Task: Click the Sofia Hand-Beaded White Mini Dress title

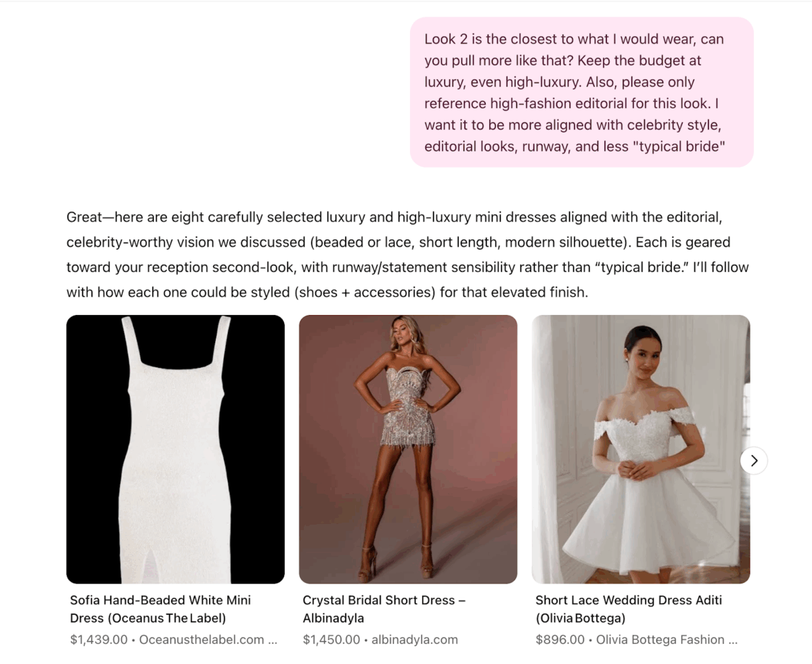Action: point(160,609)
